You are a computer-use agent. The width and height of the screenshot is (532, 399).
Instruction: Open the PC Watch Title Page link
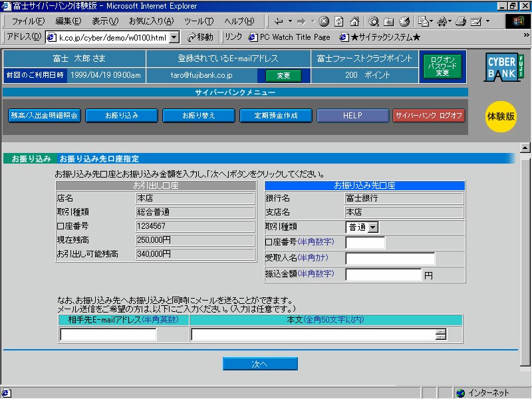(289, 37)
